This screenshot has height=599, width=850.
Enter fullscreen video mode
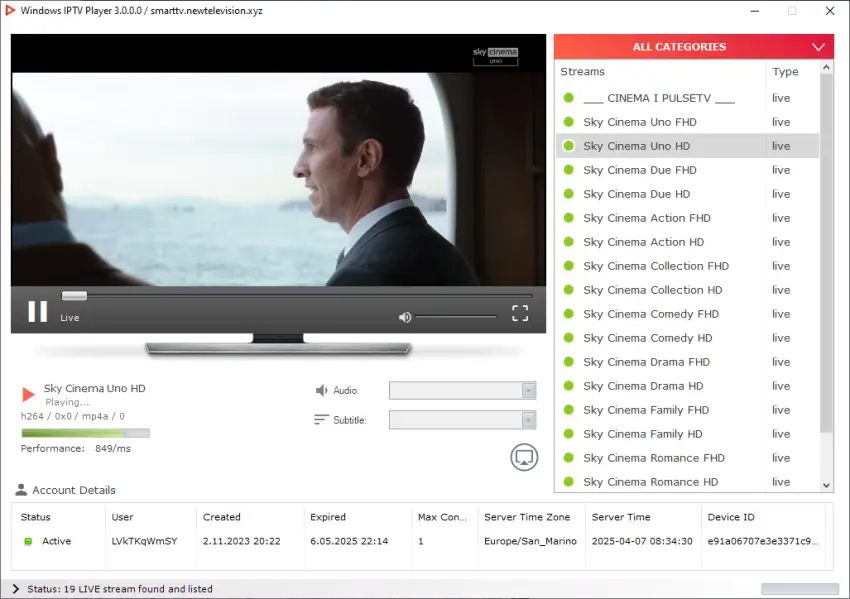520,313
